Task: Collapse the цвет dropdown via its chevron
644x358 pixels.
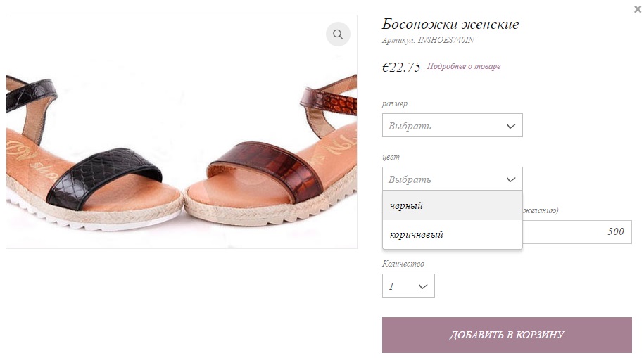Action: [510, 179]
